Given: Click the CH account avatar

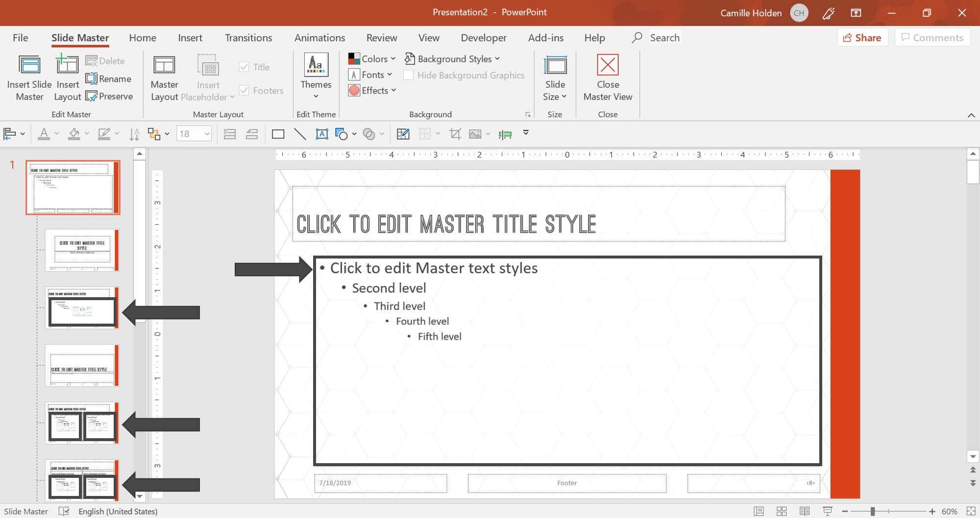Looking at the screenshot, I should pos(799,13).
